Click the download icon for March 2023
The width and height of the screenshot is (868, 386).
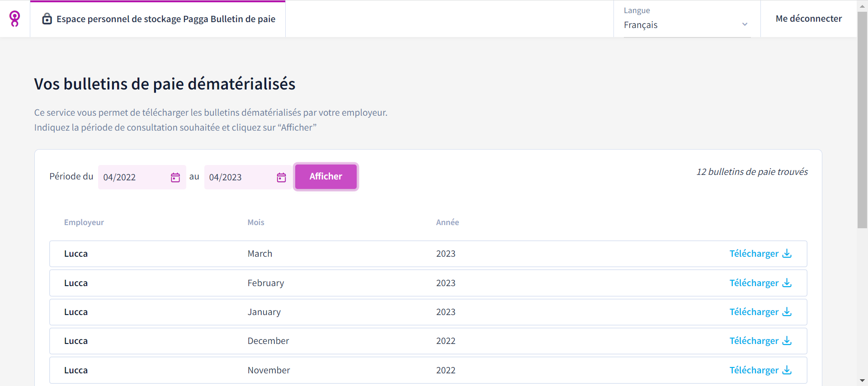pos(787,253)
